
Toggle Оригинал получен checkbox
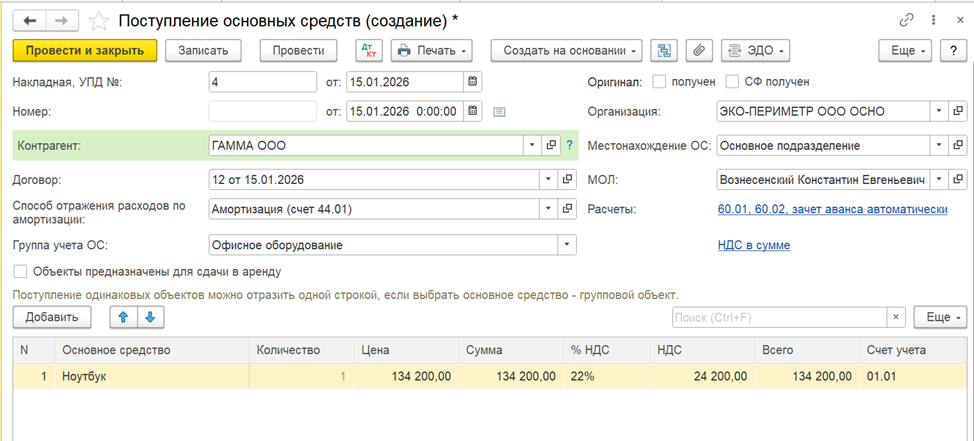point(659,81)
